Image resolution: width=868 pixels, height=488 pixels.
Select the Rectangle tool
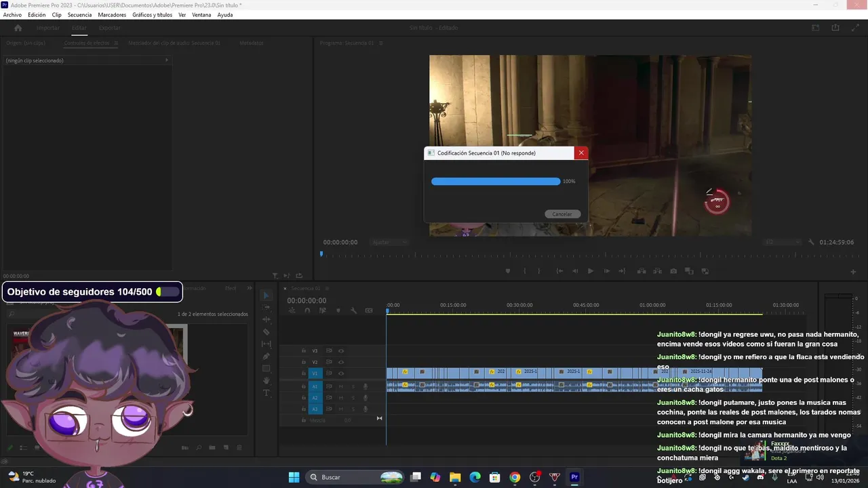point(266,369)
